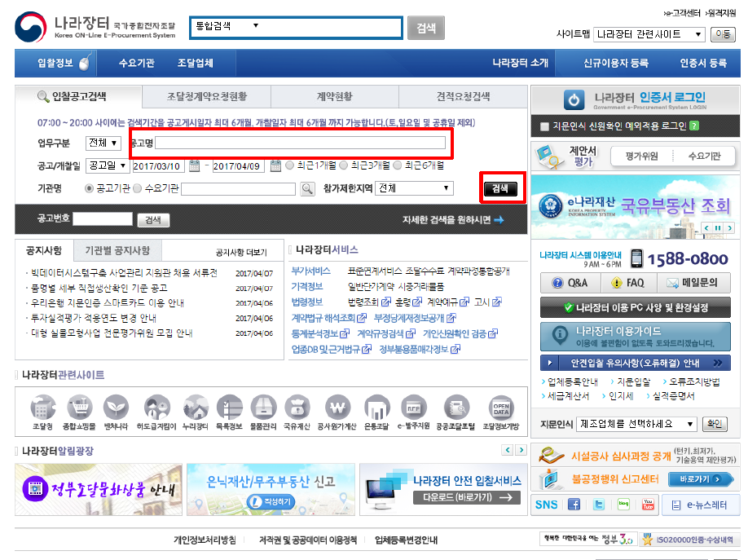Image resolution: width=748 pixels, height=560 pixels.
Task: Switch to 조달청계약요청현황 tab
Action: pos(207,97)
